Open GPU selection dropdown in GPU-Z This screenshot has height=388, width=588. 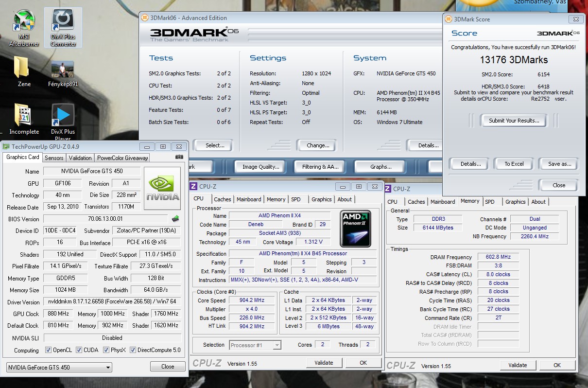pyautogui.click(x=59, y=367)
